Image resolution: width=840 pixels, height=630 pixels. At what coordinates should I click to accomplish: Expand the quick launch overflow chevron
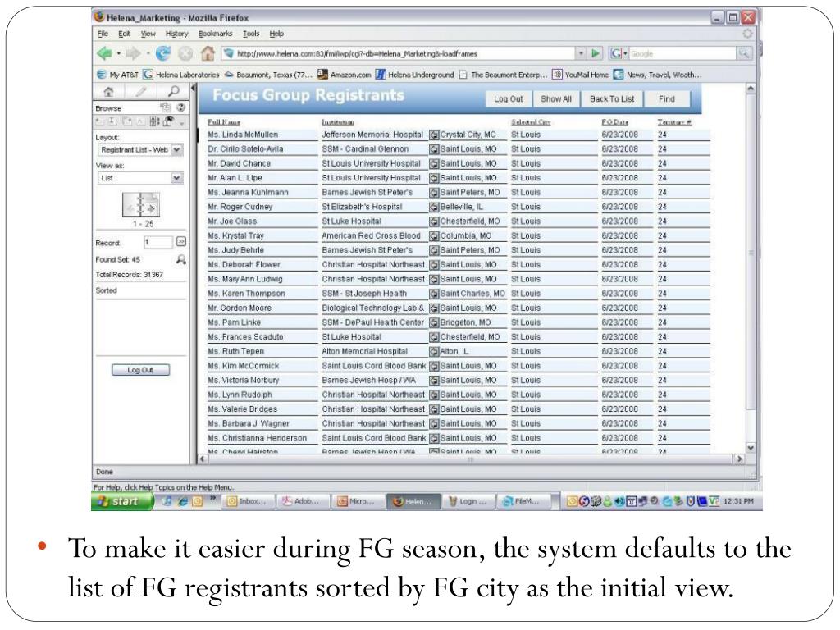pos(212,498)
